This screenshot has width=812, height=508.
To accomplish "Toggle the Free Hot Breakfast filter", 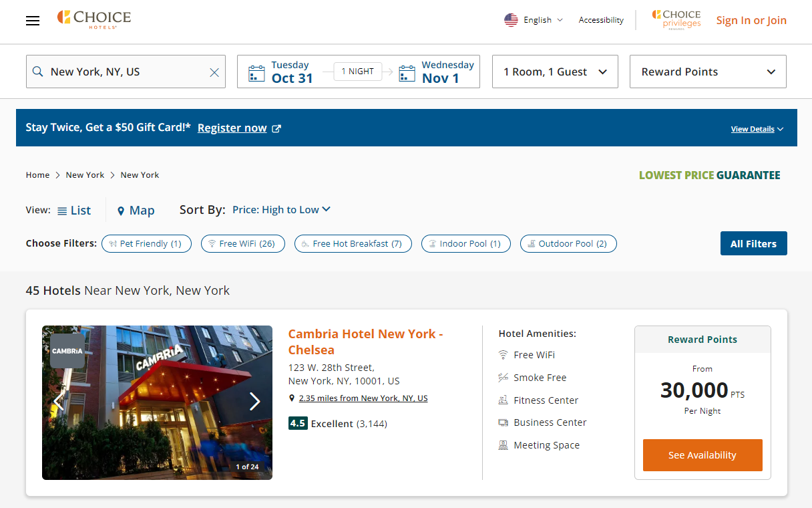I will click(353, 243).
